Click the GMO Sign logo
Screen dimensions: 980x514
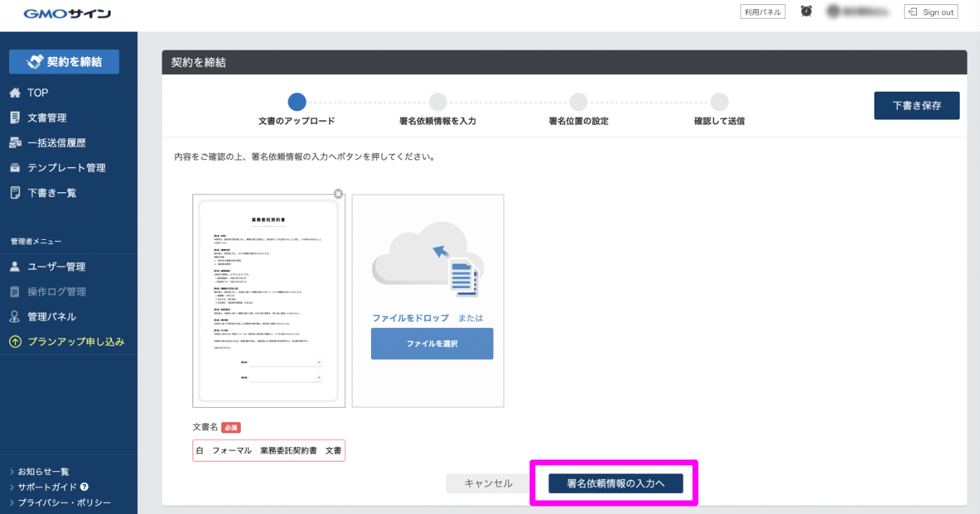click(x=67, y=13)
